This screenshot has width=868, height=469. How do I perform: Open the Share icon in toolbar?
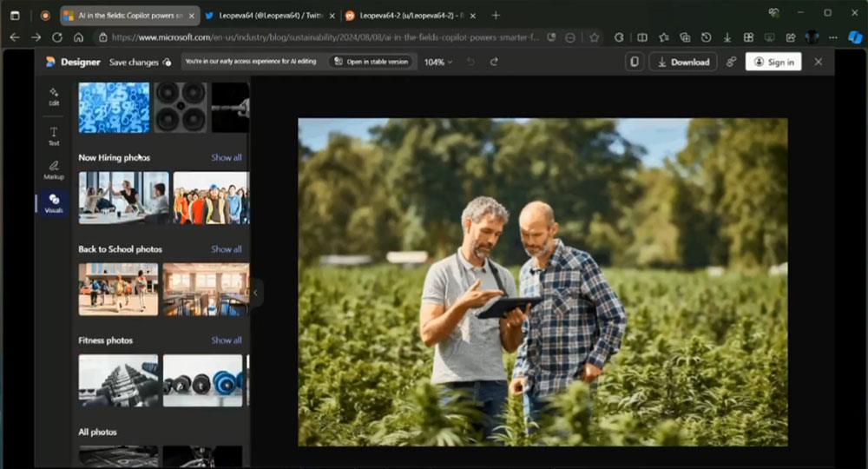point(791,37)
